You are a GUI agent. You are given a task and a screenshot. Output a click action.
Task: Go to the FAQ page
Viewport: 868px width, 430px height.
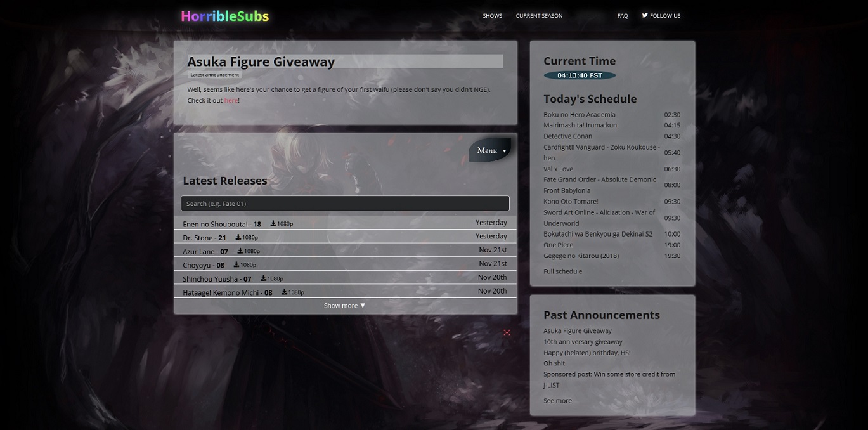(623, 16)
